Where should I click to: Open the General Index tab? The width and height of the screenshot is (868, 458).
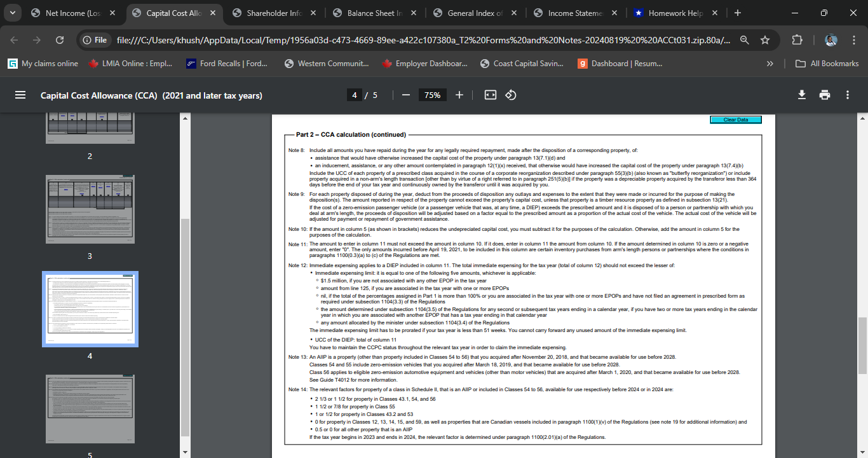tap(475, 13)
